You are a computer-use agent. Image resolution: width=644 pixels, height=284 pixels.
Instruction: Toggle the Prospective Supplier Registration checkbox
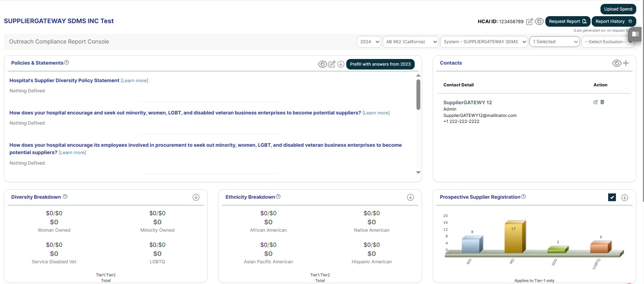point(612,197)
